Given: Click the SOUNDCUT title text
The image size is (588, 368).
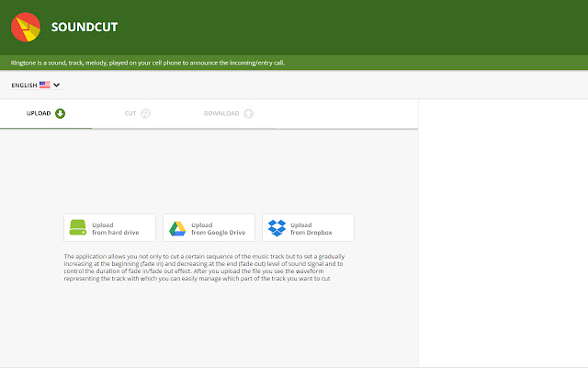Looking at the screenshot, I should (x=85, y=27).
